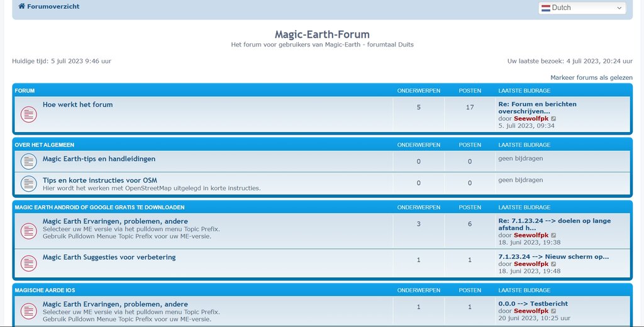The height and width of the screenshot is (327, 644).
Task: Click the unread icon for Hoe werkt het forum
Action: tap(28, 114)
